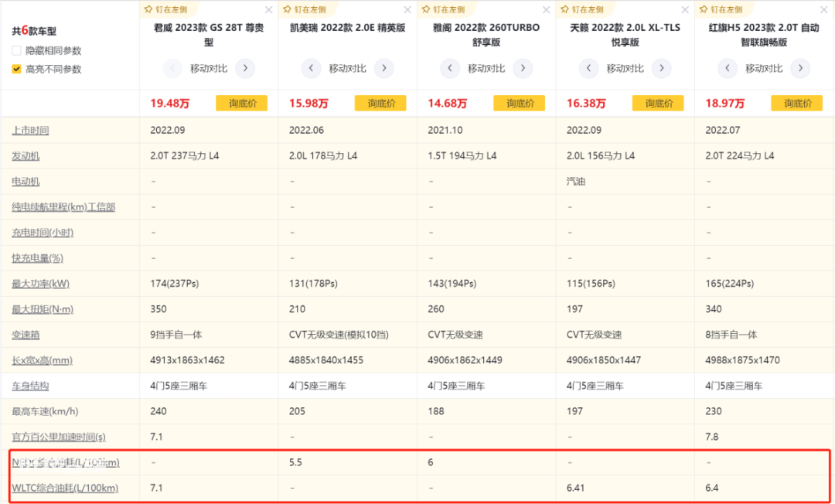Move 雅阁 2022款 column right
835x504 pixels.
coord(523,68)
